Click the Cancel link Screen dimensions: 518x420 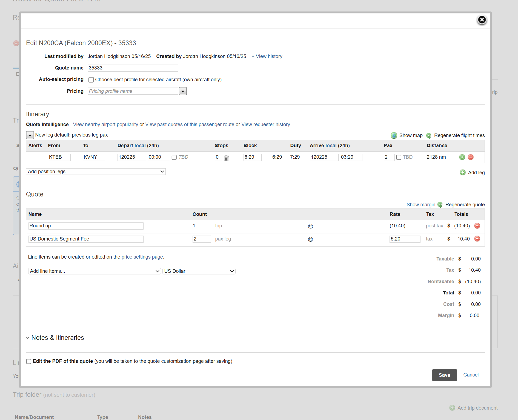click(471, 375)
